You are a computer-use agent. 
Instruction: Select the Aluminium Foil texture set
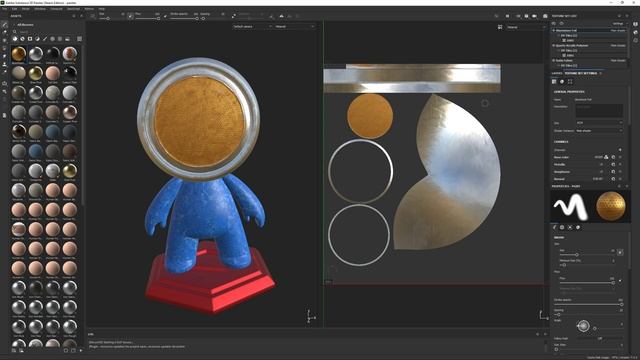(x=566, y=31)
